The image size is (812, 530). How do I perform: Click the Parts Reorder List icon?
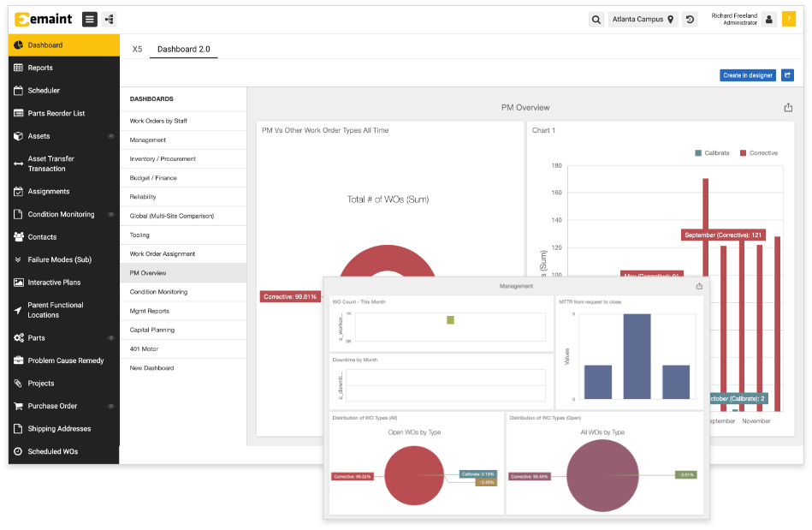tap(18, 114)
